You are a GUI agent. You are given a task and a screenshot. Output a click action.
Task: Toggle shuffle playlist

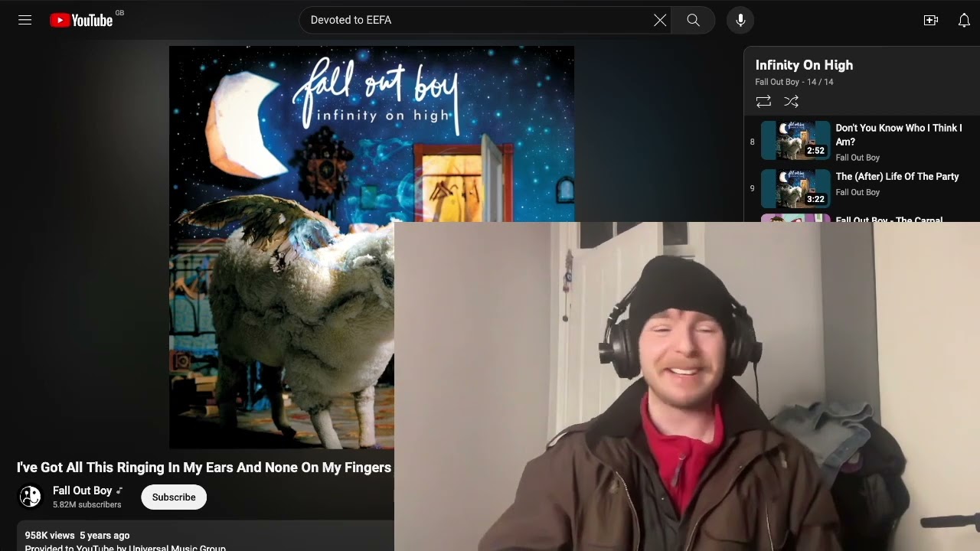[792, 101]
